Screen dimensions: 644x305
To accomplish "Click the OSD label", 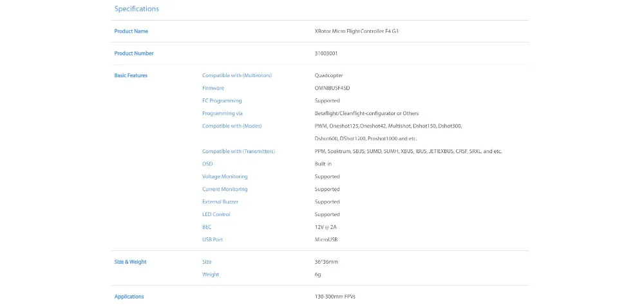I will click(207, 164).
